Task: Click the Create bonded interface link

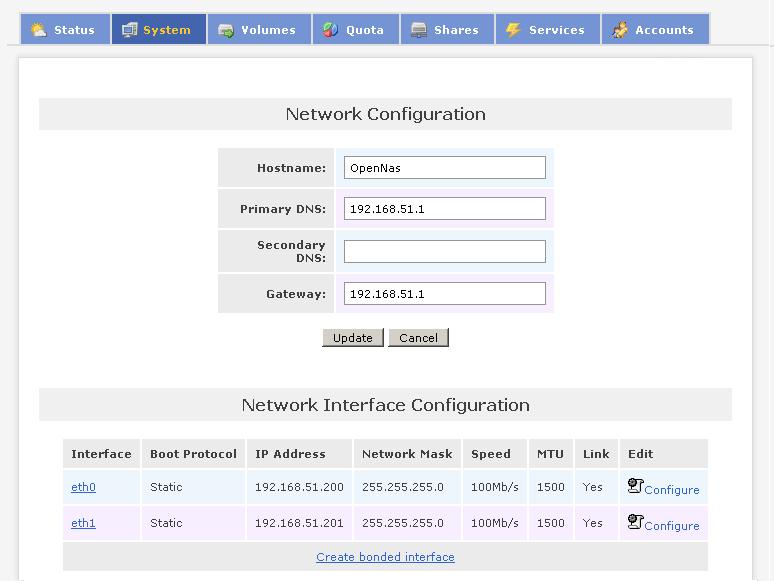Action: pyautogui.click(x=385, y=557)
